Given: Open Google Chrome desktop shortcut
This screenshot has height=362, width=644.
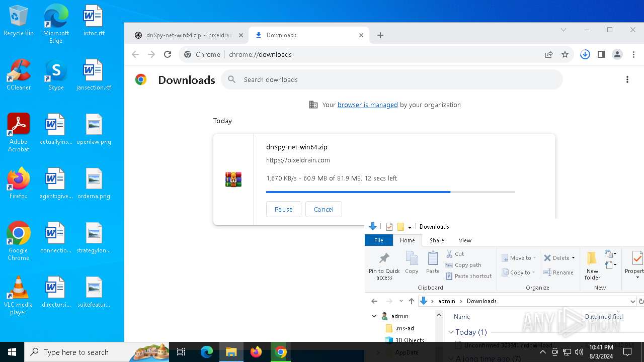Looking at the screenshot, I should 19,242.
